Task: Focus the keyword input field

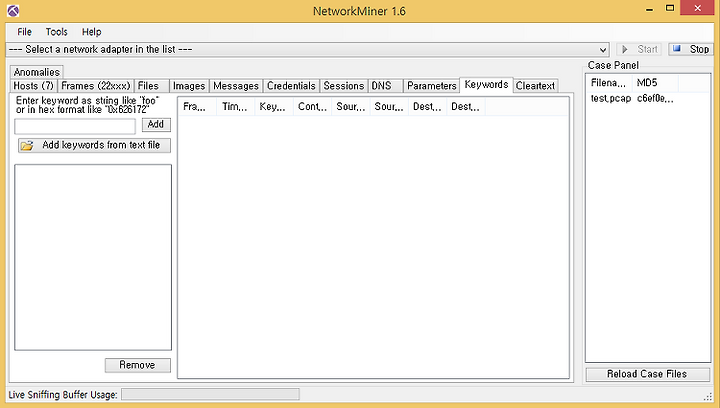Action: (75, 126)
